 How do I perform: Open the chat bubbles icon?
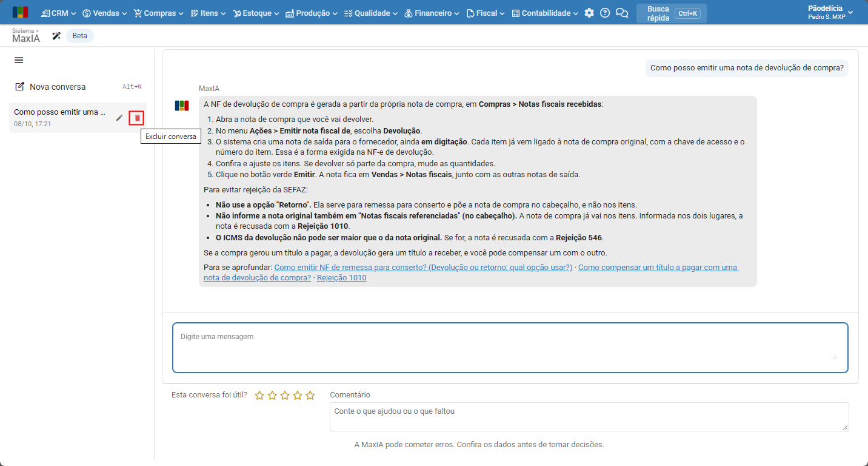pyautogui.click(x=622, y=13)
